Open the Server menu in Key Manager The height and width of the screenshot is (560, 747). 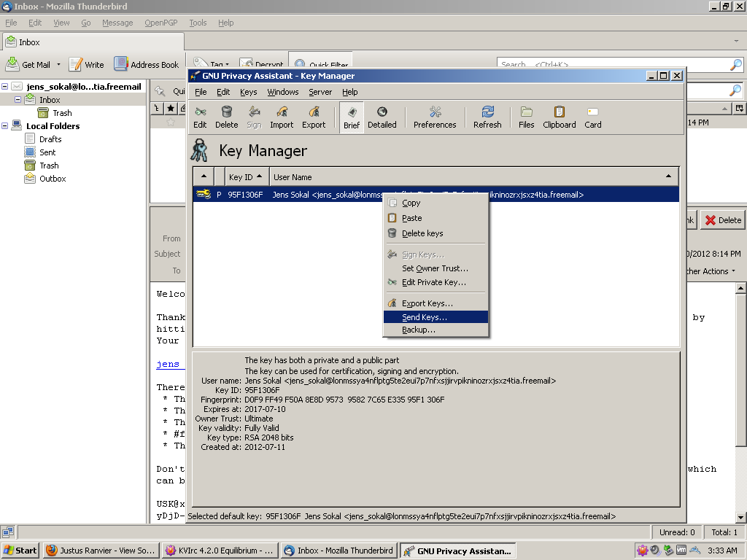pyautogui.click(x=320, y=92)
